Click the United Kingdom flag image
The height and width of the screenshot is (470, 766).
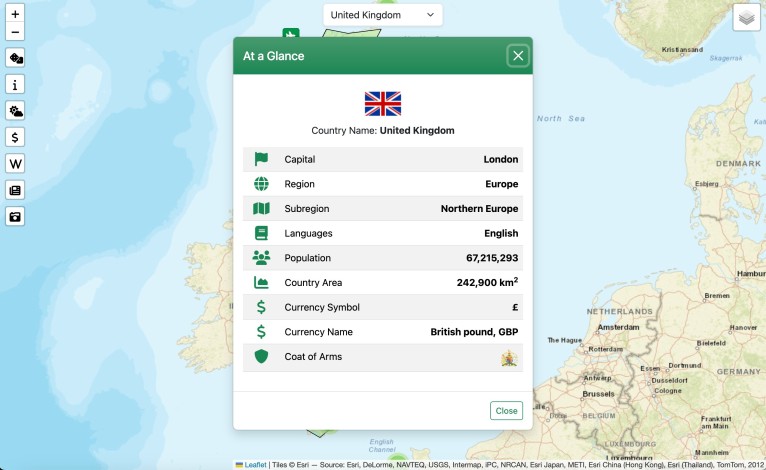pyautogui.click(x=383, y=103)
